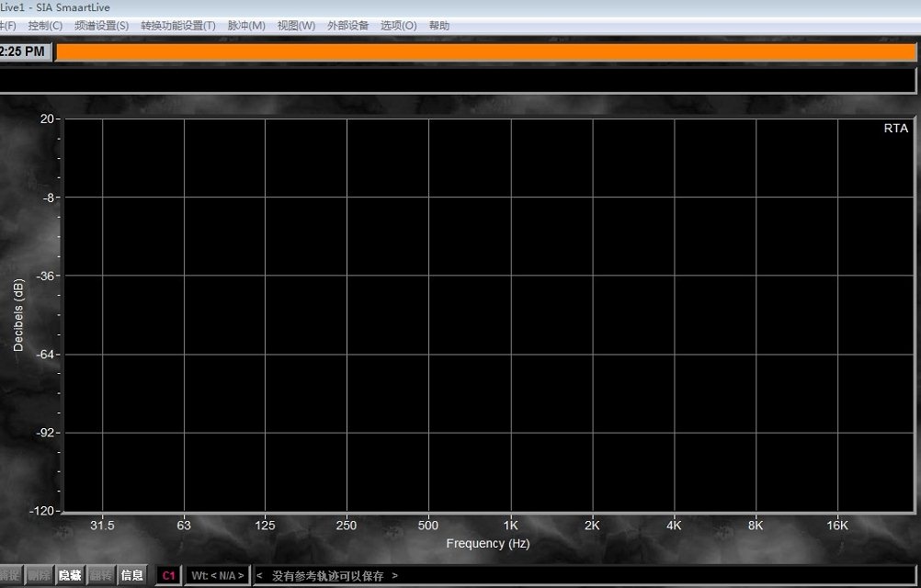Open the 脉冲(M) menu

click(x=246, y=26)
